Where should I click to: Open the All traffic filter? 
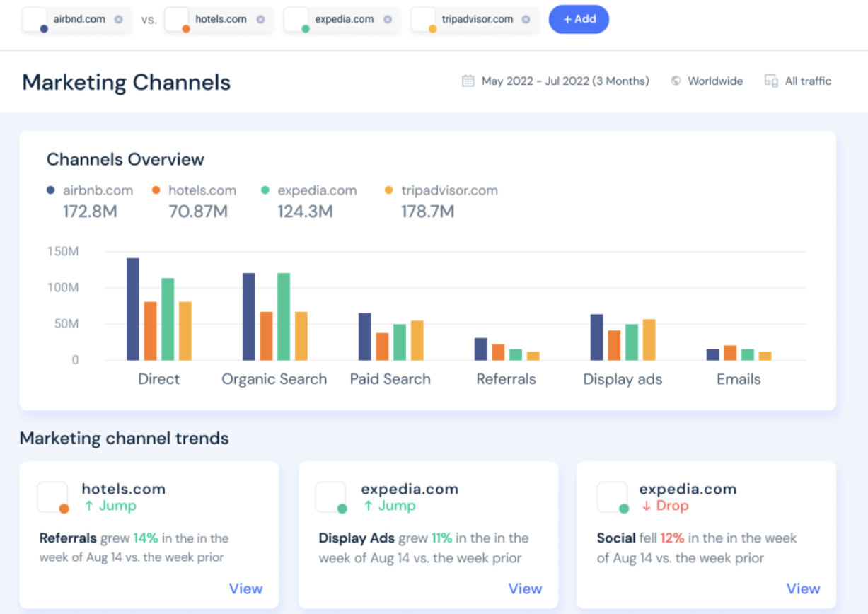pos(808,81)
